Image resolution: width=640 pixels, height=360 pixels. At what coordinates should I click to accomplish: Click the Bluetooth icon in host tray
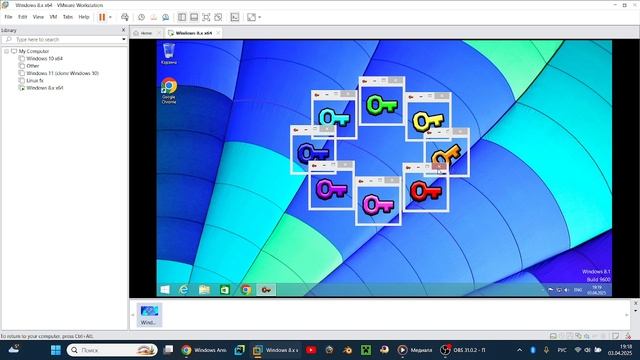coord(533,350)
